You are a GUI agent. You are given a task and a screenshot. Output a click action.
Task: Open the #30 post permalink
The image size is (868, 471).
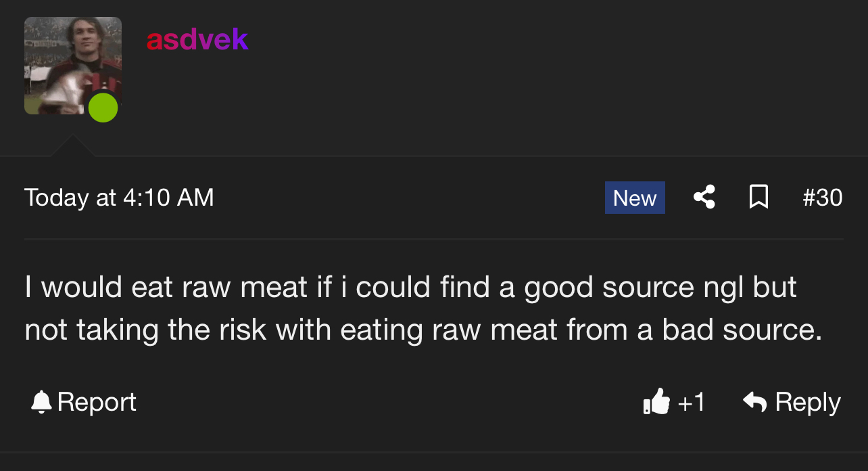click(822, 198)
